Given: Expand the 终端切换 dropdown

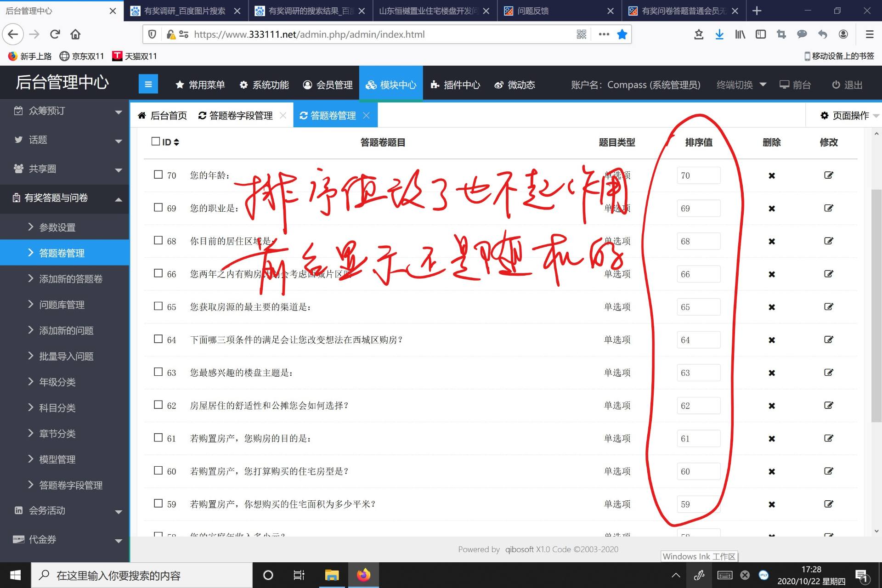Looking at the screenshot, I should (741, 85).
